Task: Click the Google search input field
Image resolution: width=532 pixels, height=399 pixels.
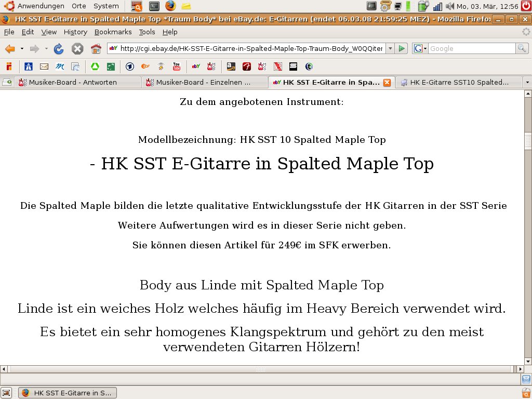Action: [472, 48]
